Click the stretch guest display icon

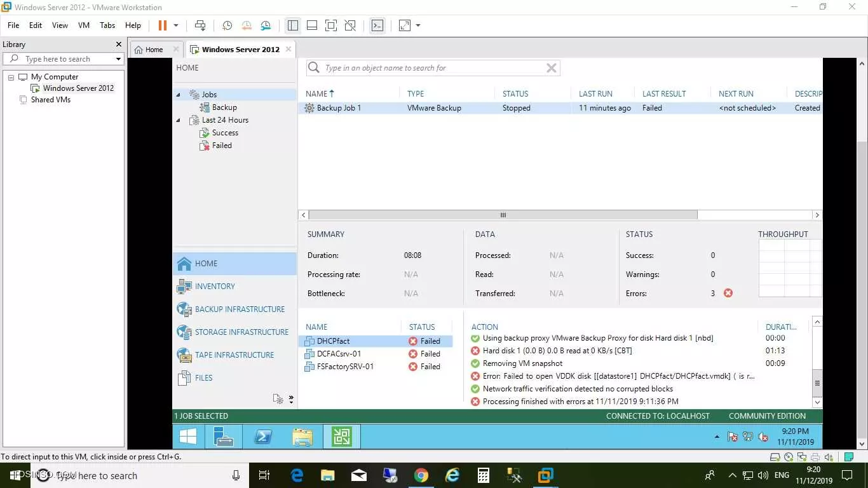[405, 25]
